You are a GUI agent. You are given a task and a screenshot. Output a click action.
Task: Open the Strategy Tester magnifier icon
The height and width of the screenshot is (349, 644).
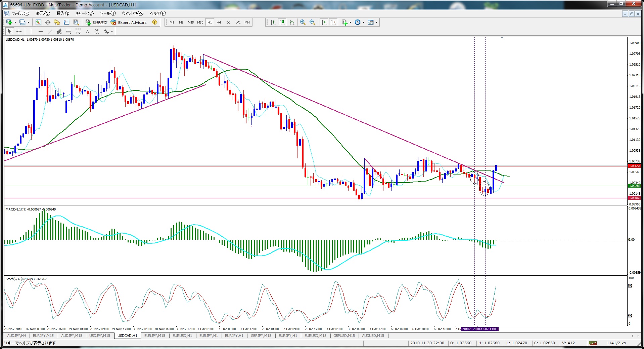pyautogui.click(x=76, y=23)
